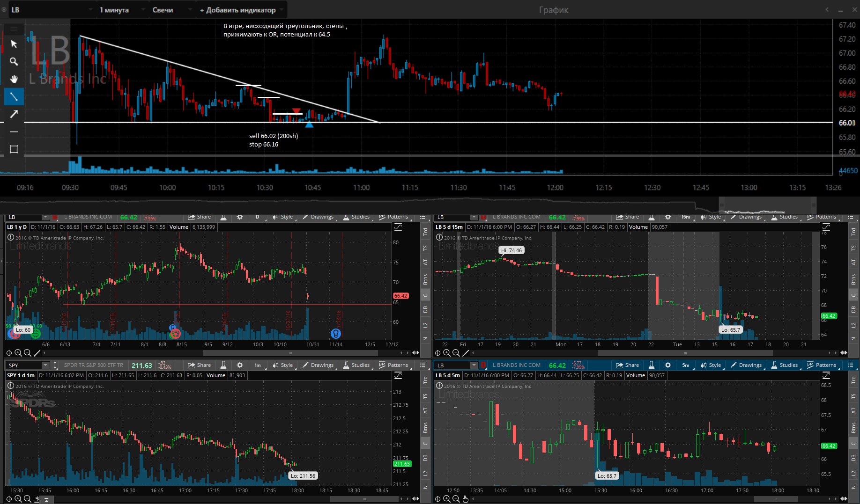Open Patterns menu in LB 15m chart
Viewport: 860px width, 504px height.
tap(822, 217)
